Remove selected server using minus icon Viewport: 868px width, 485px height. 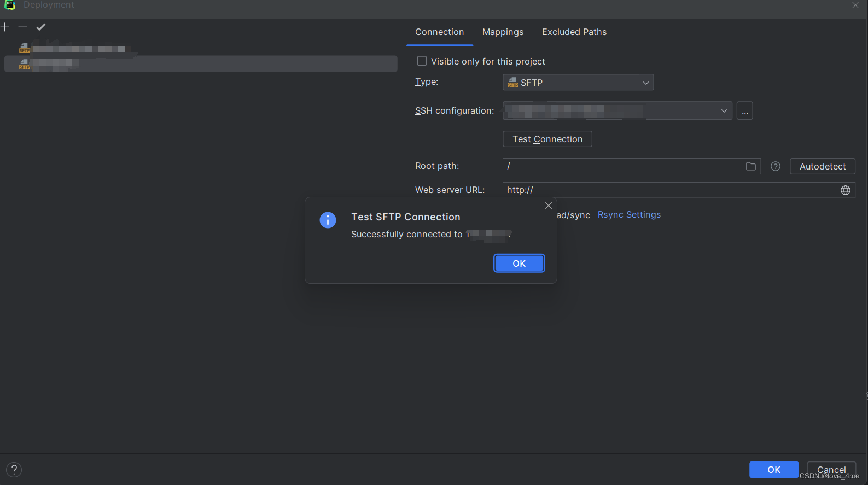(22, 27)
